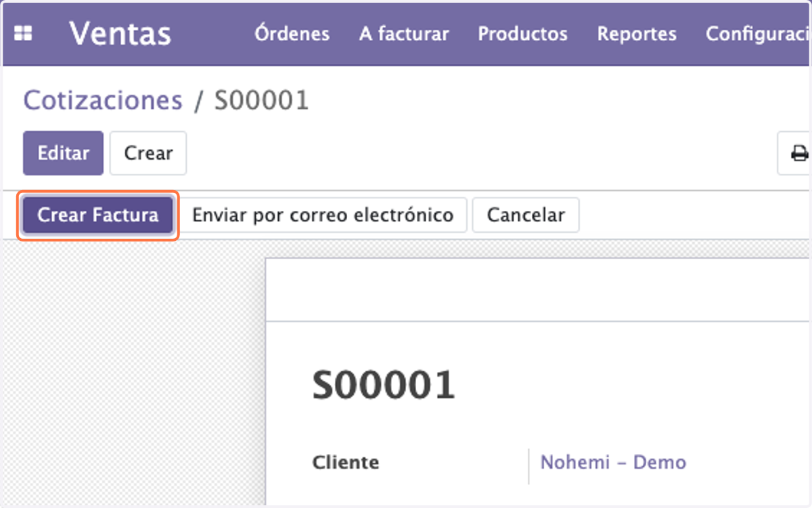Screen dimensions: 812x508
Task: Select the Cliente field label
Action: 346,463
